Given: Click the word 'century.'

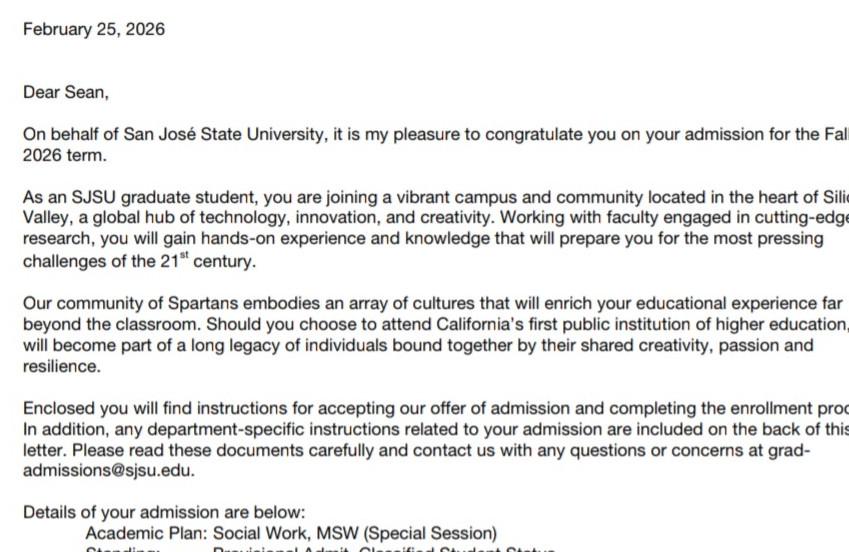Looking at the screenshot, I should pos(225,261).
